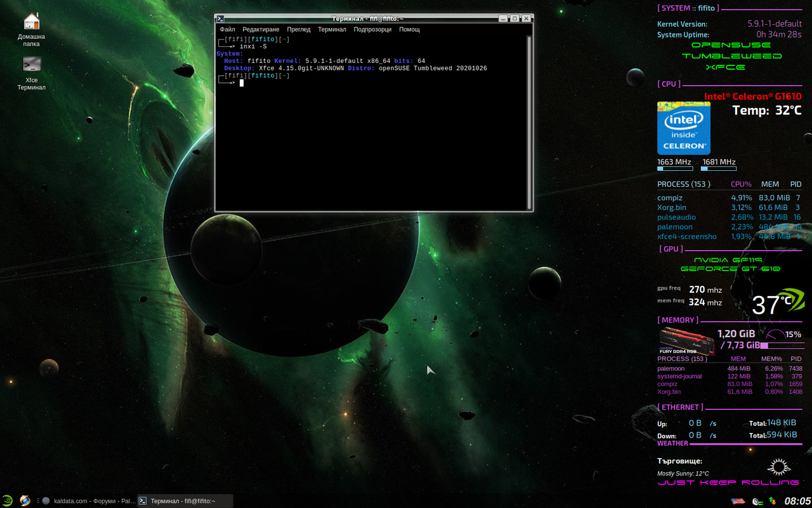Click the Total 594 KiB download value
The height and width of the screenshot is (508, 812).
point(782,435)
